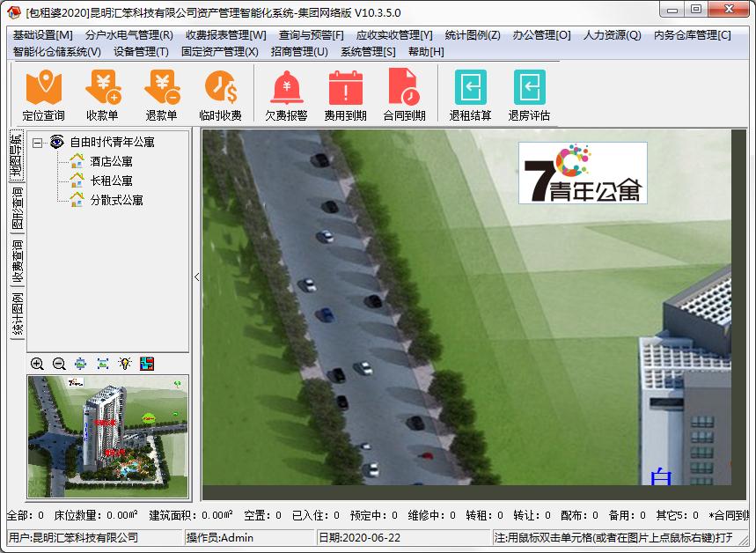Open 欠费报警 arrears alarm bell
Screen dimensions: 756x553
(286, 95)
